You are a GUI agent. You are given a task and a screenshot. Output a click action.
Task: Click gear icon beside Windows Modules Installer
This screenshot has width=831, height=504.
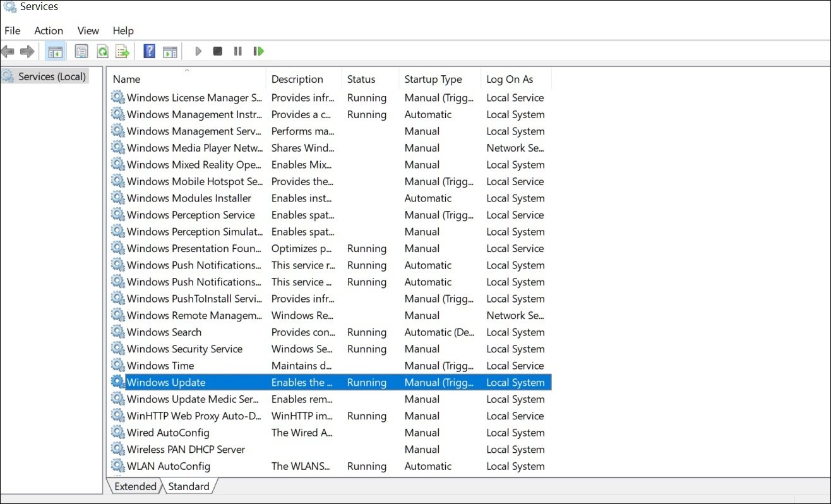coord(117,198)
